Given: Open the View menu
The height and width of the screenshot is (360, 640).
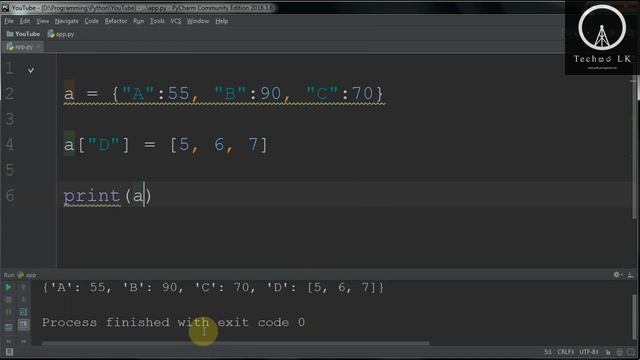Looking at the screenshot, I should [42, 21].
